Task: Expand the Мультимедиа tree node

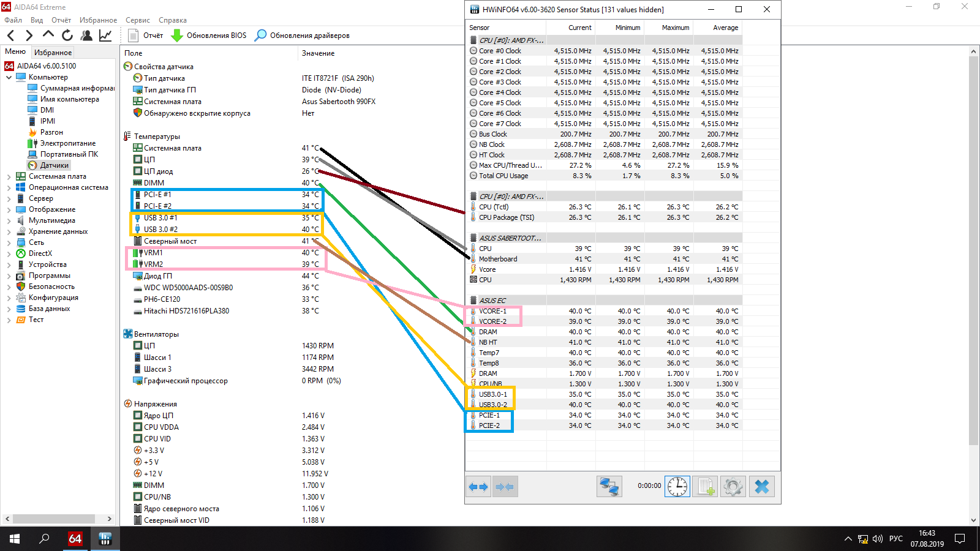Action: click(9, 220)
